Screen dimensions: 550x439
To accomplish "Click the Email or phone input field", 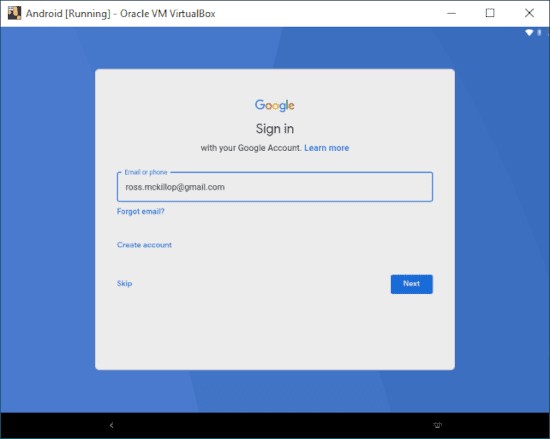I will (275, 187).
